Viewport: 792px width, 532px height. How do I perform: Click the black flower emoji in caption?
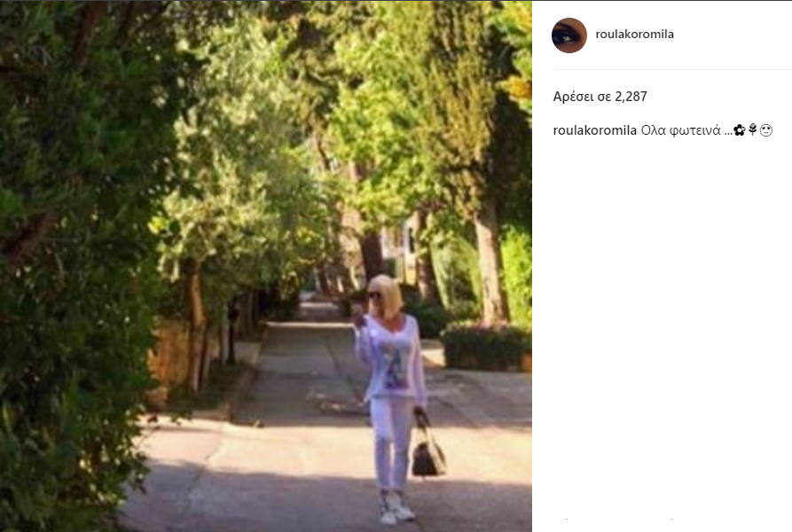(740, 130)
